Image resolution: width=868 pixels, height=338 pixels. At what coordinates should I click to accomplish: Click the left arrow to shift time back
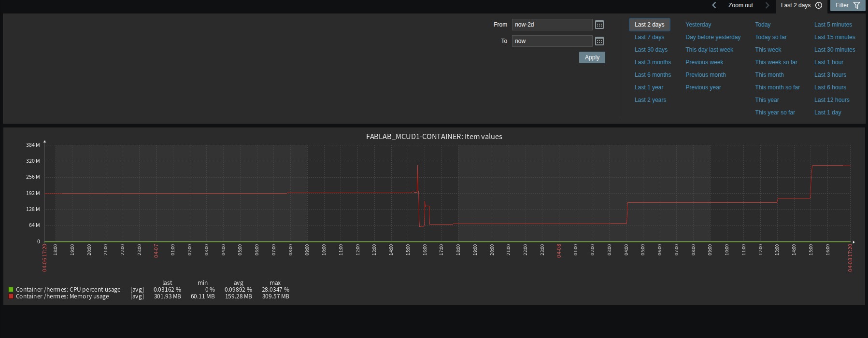click(x=714, y=5)
